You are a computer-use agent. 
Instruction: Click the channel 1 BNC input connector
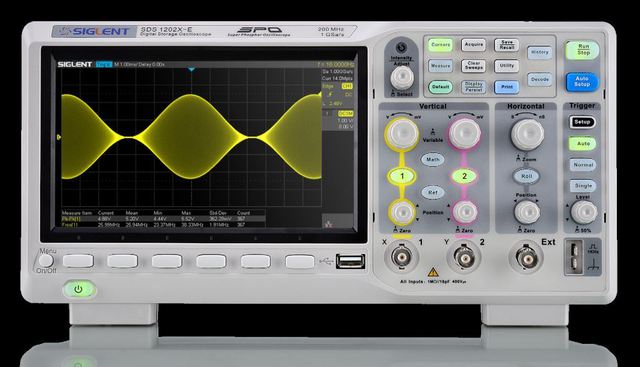[402, 257]
